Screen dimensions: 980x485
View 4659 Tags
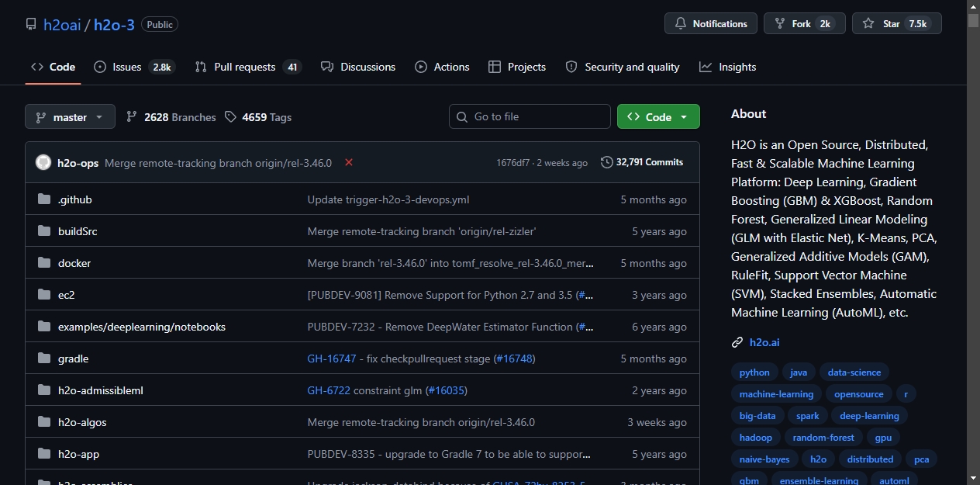(258, 117)
